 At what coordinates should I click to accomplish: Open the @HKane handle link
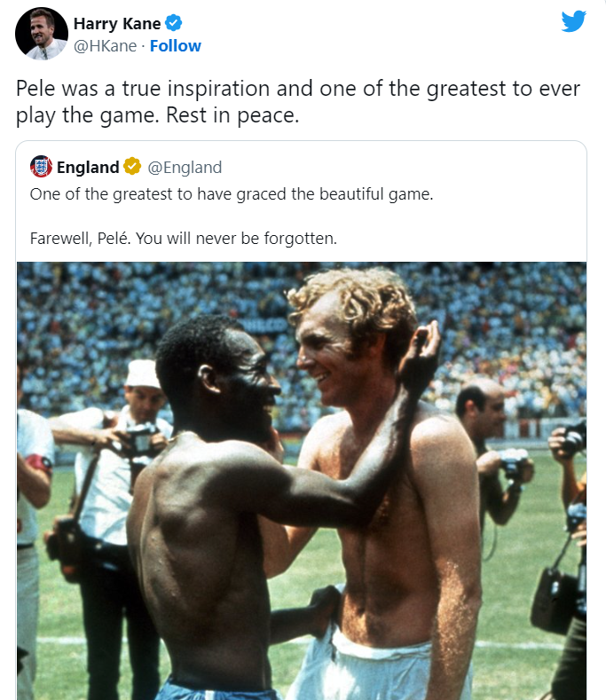tap(105, 46)
